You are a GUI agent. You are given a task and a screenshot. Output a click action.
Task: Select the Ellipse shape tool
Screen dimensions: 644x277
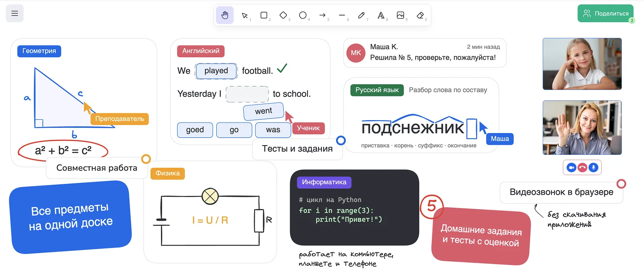pos(303,15)
